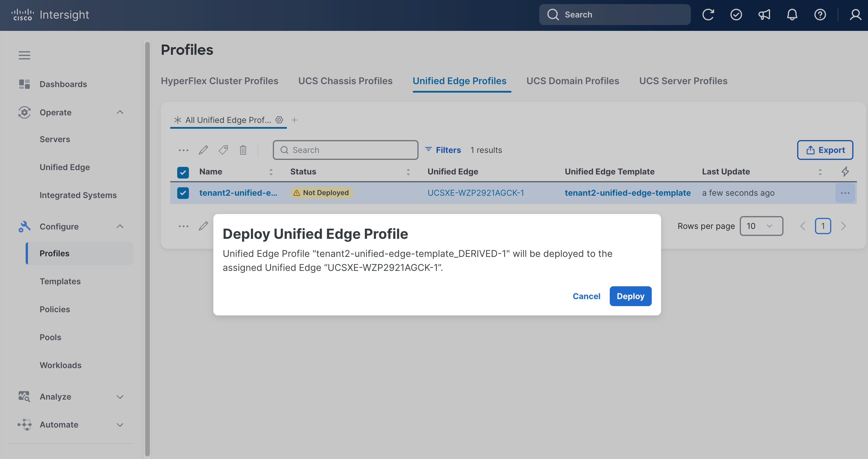
Task: Click the Configure wrench icon
Action: point(24,226)
